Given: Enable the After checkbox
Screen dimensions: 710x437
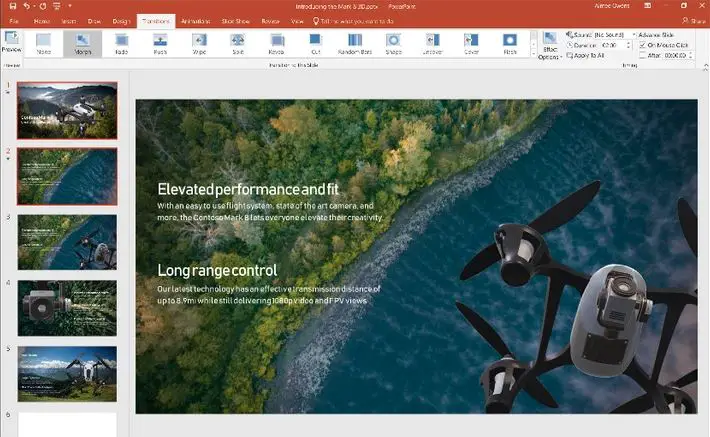Looking at the screenshot, I should click(642, 55).
